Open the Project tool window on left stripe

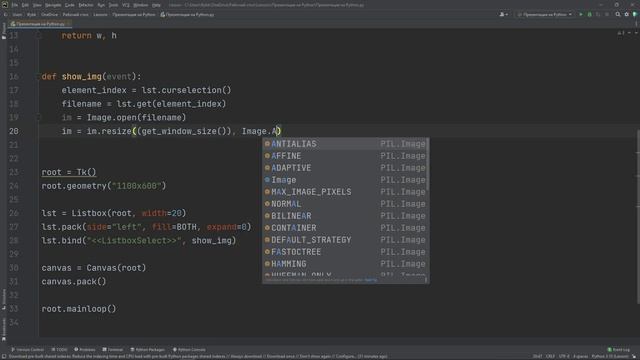click(4, 31)
